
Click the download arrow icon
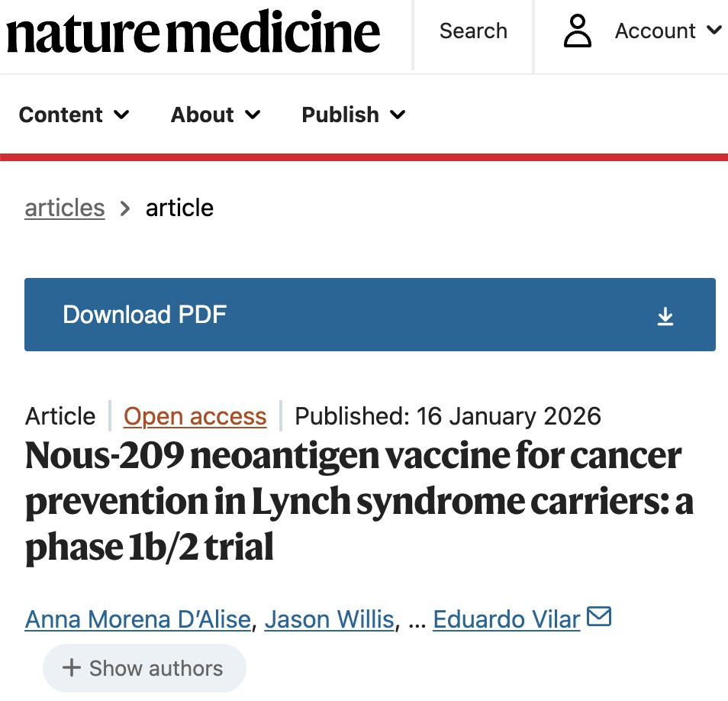point(665,316)
